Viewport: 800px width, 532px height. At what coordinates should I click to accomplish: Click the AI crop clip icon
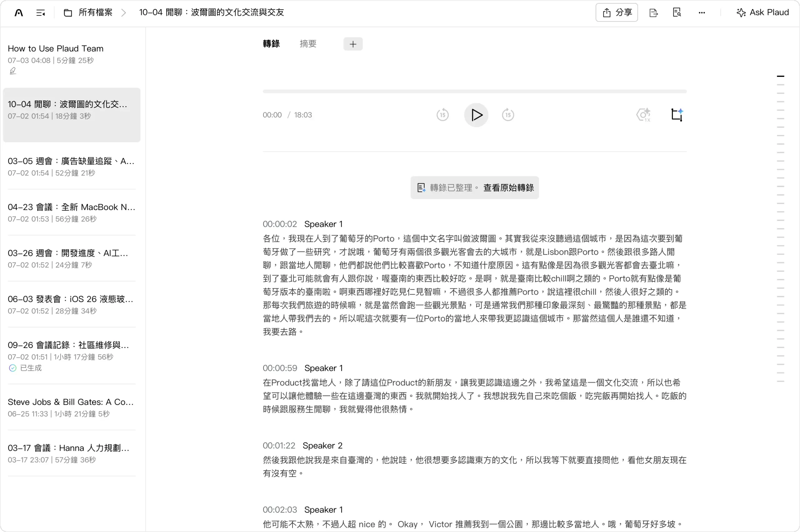(x=677, y=115)
